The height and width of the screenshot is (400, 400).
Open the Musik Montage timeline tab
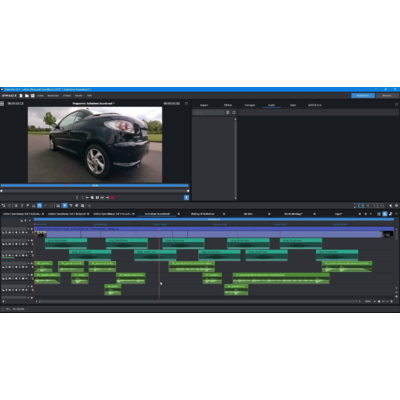(x=293, y=214)
